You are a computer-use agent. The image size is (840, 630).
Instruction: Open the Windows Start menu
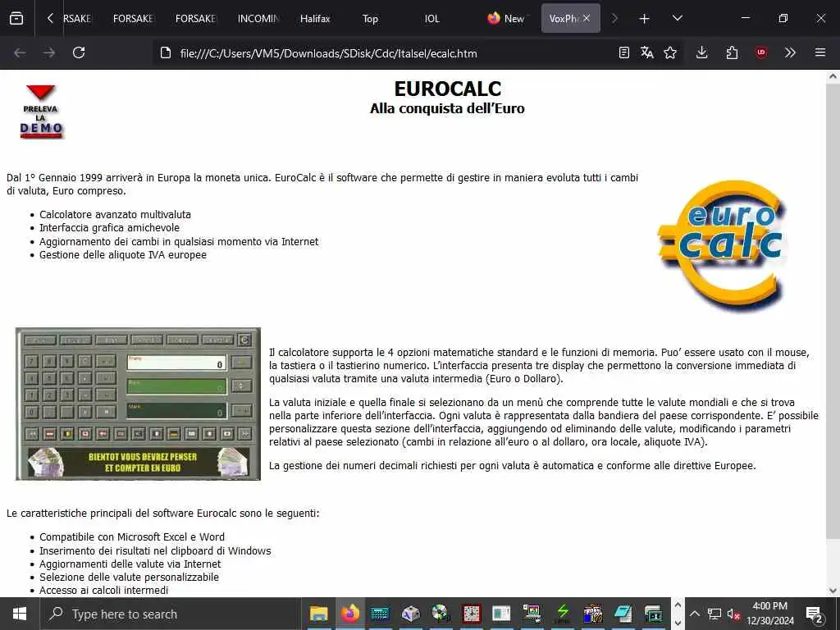click(20, 614)
